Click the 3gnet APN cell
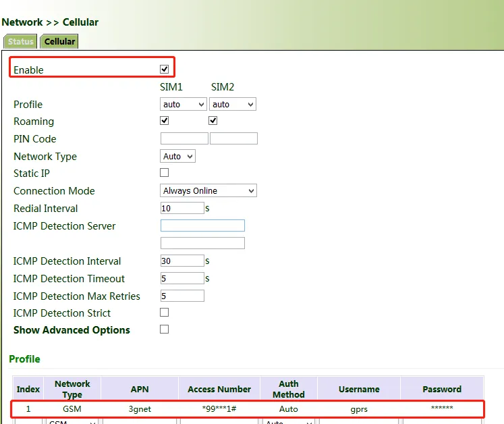The image size is (504, 424). click(x=140, y=409)
